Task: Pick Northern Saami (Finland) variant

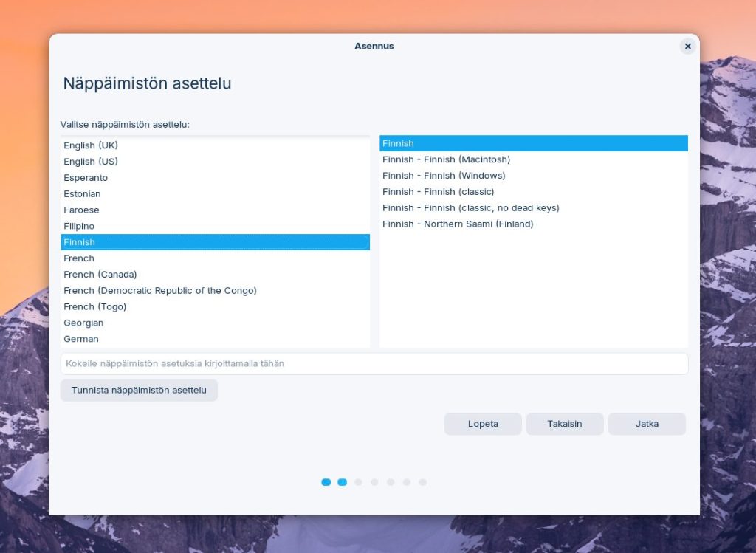Action: click(534, 224)
